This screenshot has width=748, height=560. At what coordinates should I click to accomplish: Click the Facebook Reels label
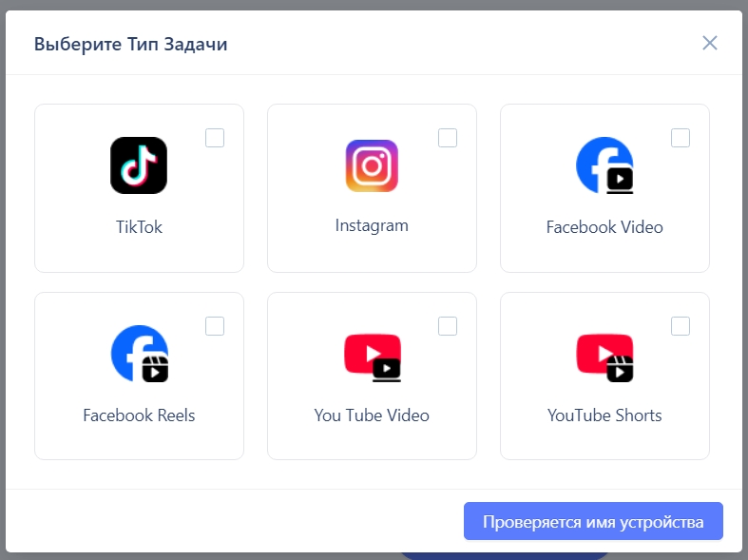[139, 415]
